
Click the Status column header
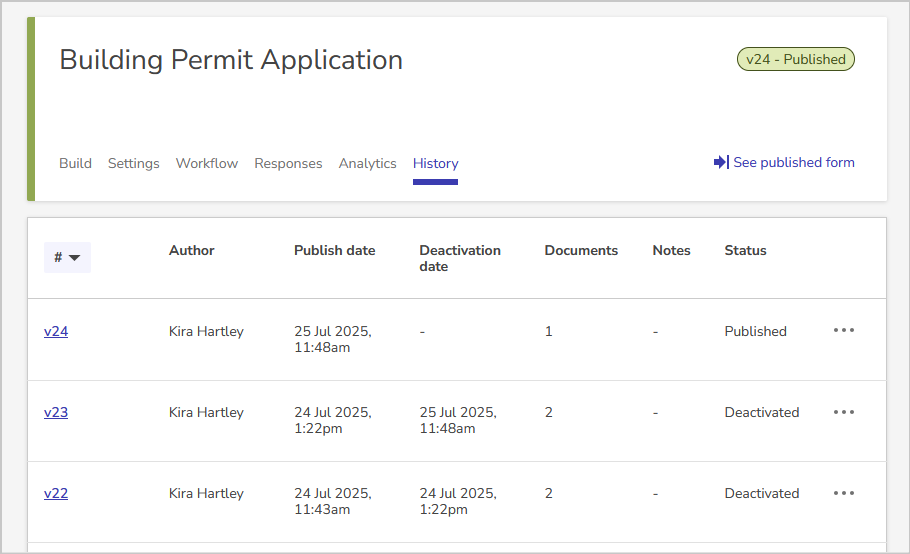point(745,251)
